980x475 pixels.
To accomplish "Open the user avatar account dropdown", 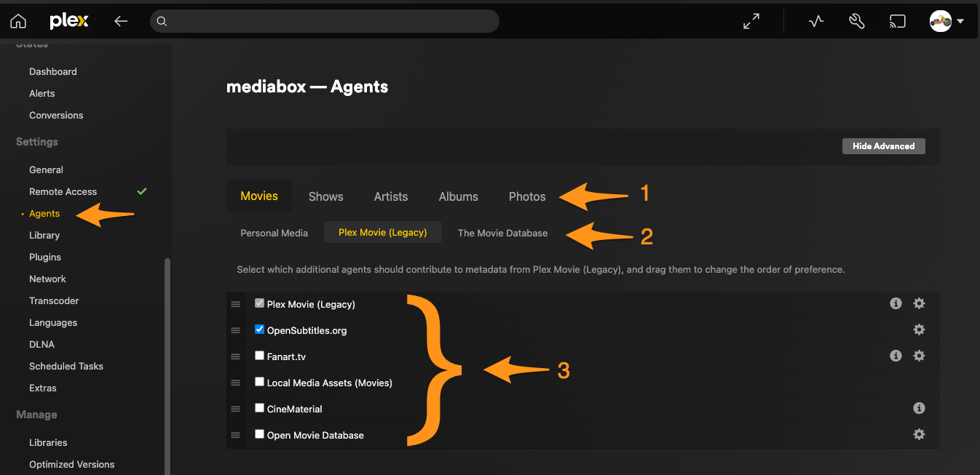I will (947, 21).
